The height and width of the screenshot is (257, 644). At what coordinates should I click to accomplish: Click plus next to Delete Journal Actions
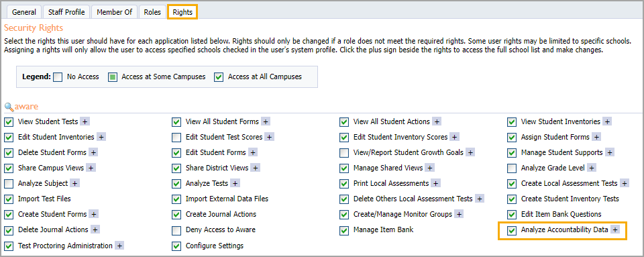[x=95, y=229]
